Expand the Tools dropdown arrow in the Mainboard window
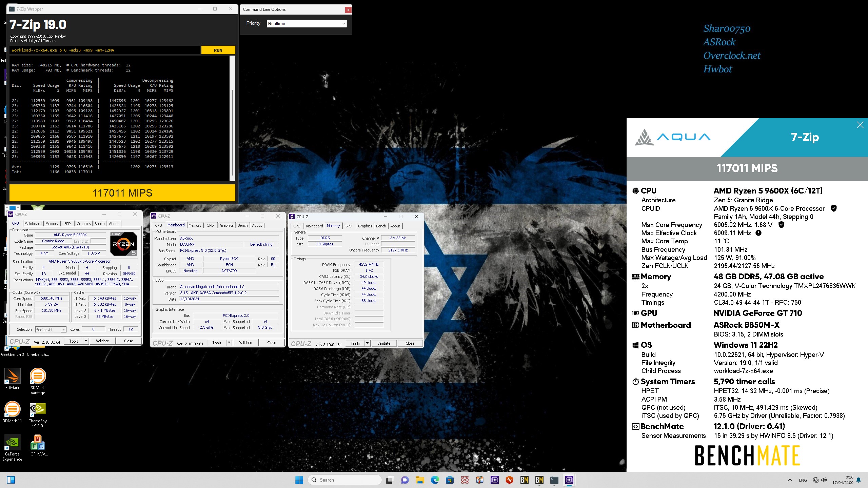 pyautogui.click(x=229, y=343)
